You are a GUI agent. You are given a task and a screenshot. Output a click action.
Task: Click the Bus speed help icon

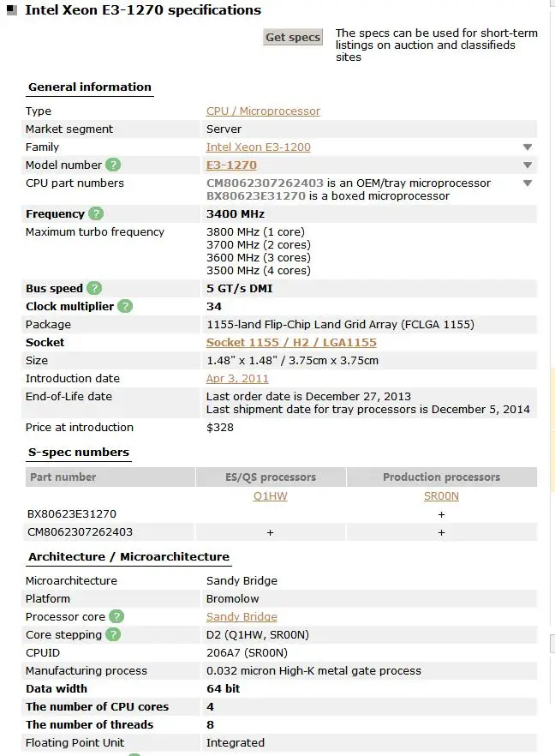point(94,289)
